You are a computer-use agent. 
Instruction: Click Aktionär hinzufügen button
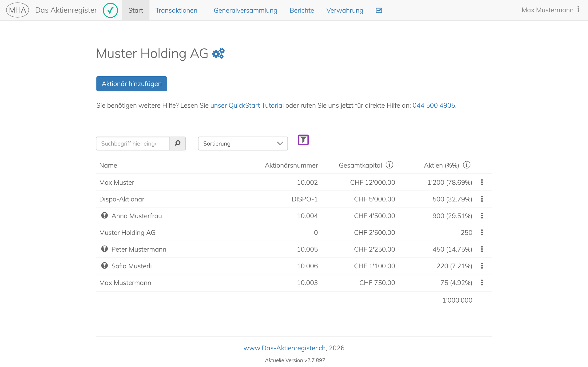pyautogui.click(x=131, y=84)
